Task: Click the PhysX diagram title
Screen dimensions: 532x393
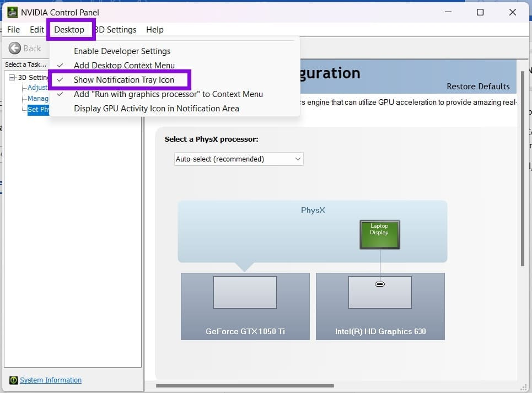Action: tap(313, 210)
